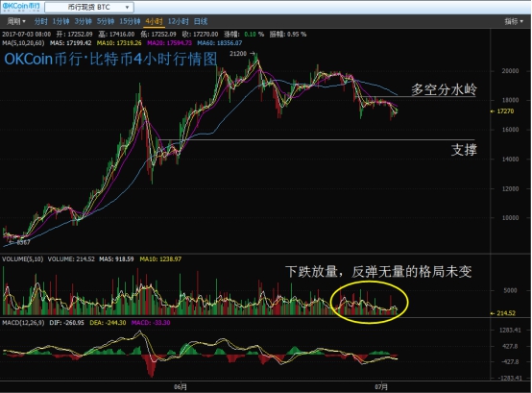Expand the 周期 period menu

pos(16,21)
